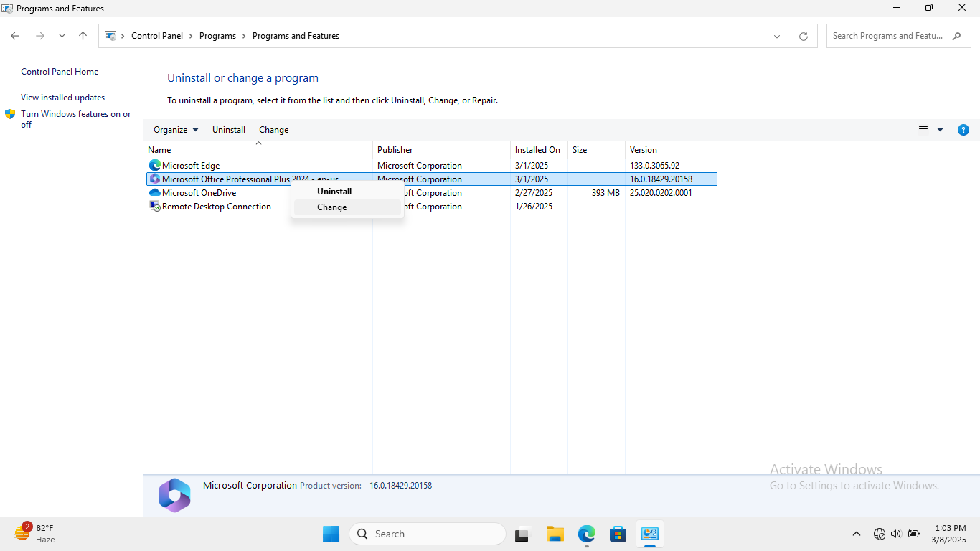The image size is (980, 551).
Task: Click the large Office icon in details pane
Action: (x=174, y=495)
